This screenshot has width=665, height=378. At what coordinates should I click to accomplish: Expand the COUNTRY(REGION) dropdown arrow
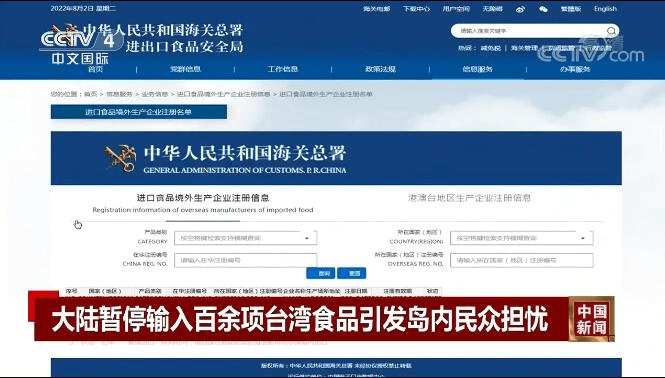(x=583, y=238)
